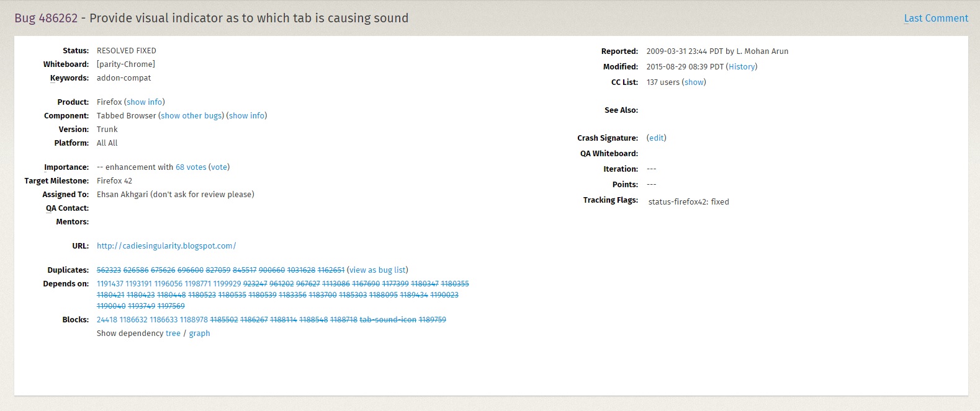Open the tab-sound-icon blocked bug
Image resolution: width=980 pixels, height=411 pixels.
[x=388, y=320]
